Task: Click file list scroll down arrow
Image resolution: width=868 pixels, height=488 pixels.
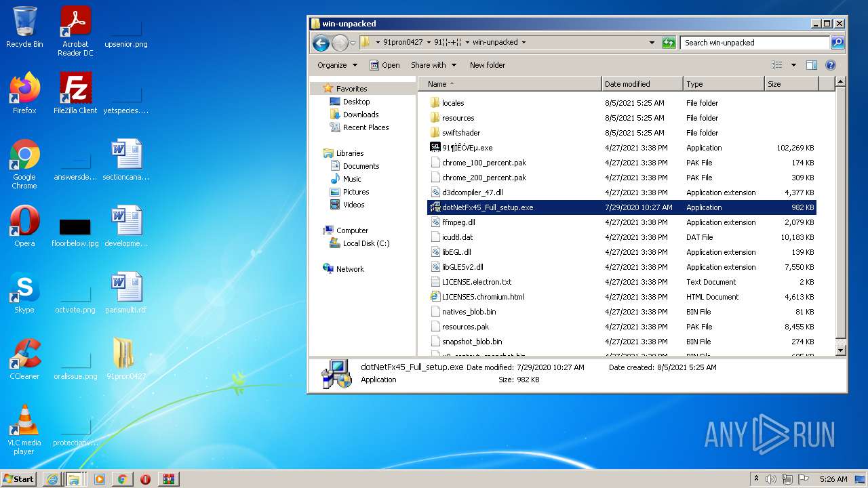Action: 840,350
